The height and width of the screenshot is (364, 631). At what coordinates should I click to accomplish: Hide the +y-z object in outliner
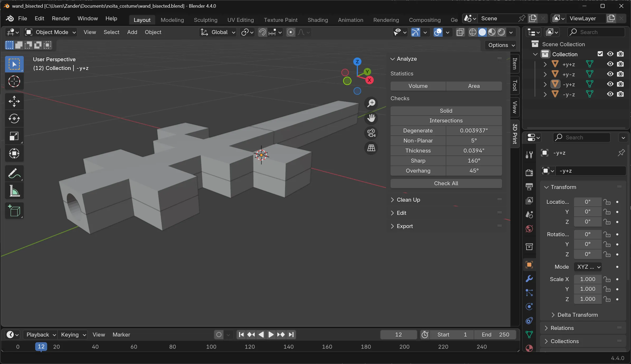coord(610,74)
